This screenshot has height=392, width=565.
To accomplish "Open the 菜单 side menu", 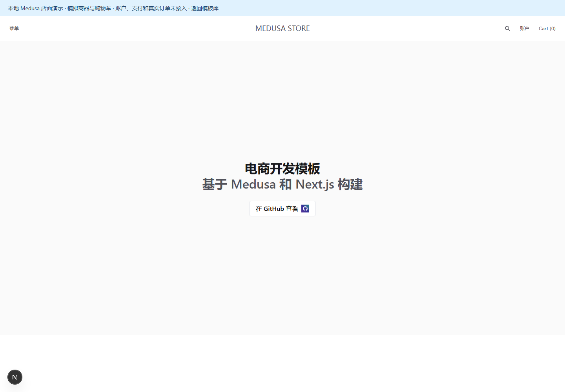I will (x=14, y=28).
